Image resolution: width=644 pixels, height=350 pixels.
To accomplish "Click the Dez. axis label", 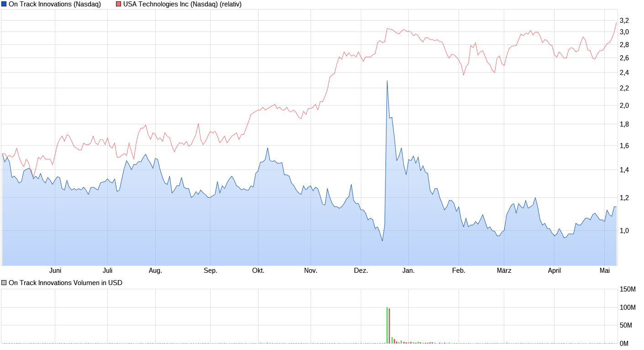I will coord(360,270).
